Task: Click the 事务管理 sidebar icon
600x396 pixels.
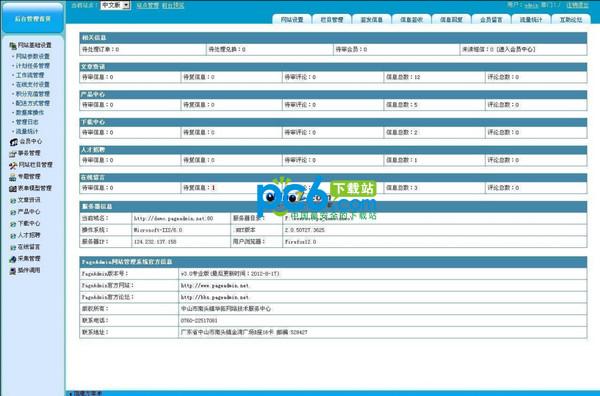Action: pyautogui.click(x=13, y=153)
